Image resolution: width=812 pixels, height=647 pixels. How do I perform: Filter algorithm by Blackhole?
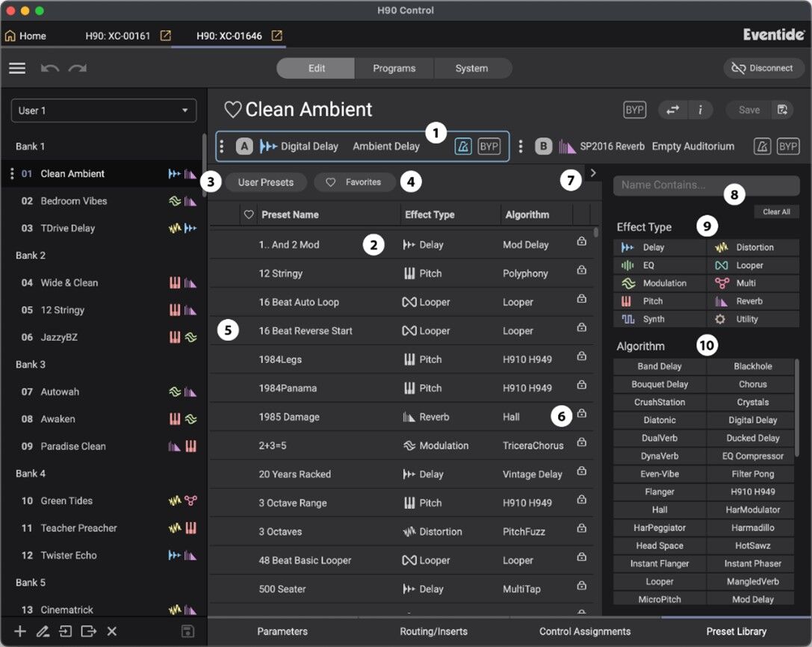(752, 367)
